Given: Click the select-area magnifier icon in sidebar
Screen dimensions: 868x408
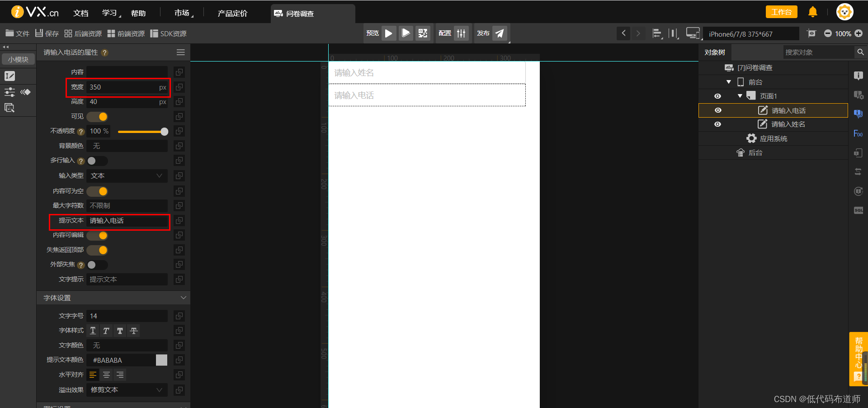Looking at the screenshot, I should (x=9, y=108).
